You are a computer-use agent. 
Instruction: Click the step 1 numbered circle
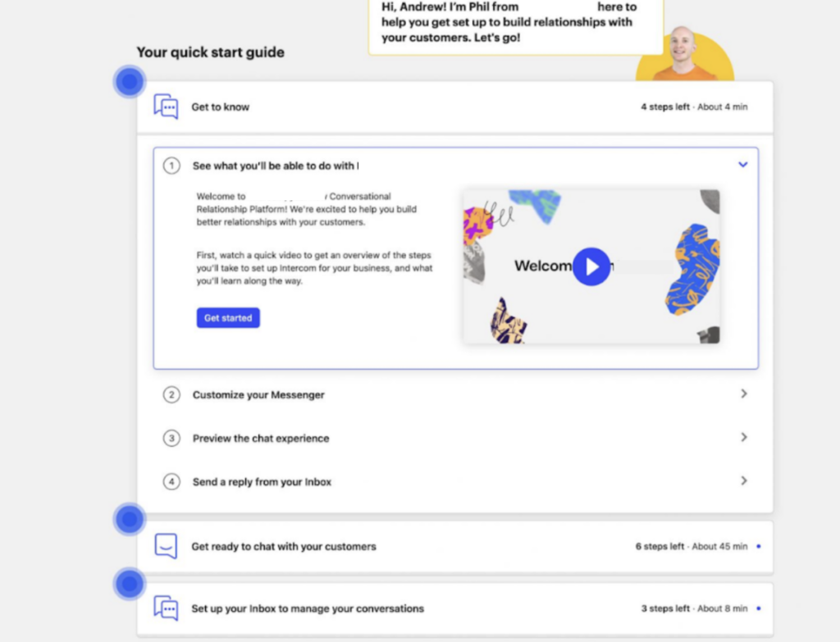[171, 165]
